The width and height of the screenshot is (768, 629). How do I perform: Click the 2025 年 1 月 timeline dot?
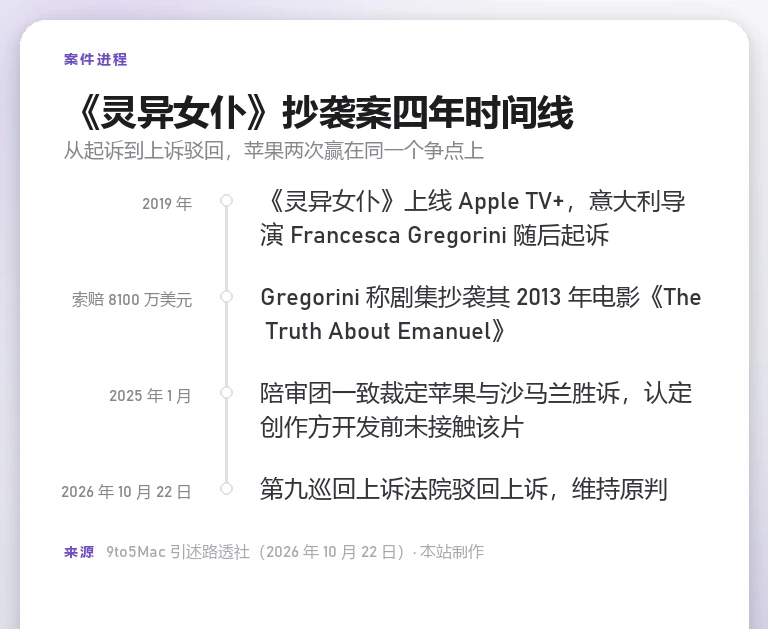(226, 392)
